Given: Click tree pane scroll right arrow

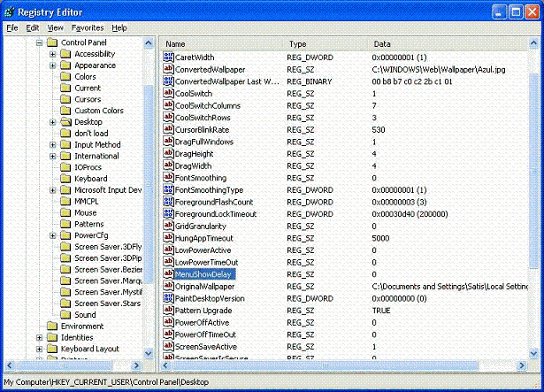Looking at the screenshot, I should pyautogui.click(x=136, y=365).
